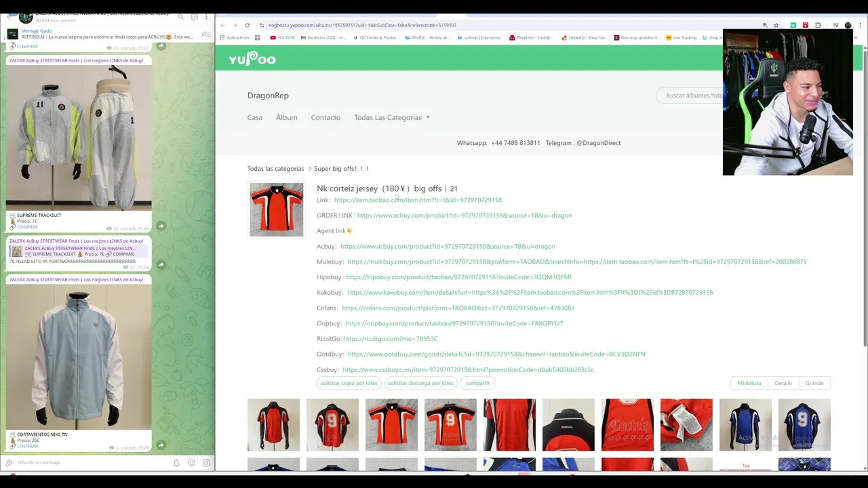Open the pinned messages list icon
The image size is (868, 488).
pos(205,34)
